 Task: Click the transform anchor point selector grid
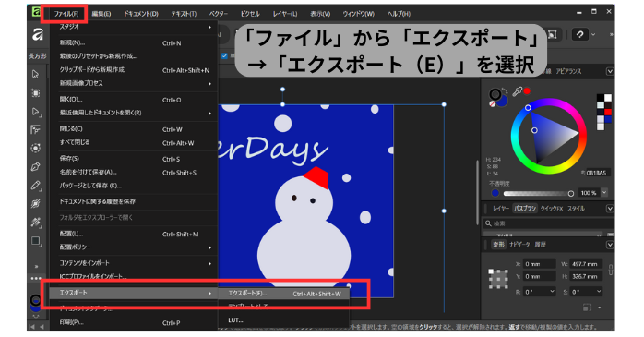coord(498,279)
